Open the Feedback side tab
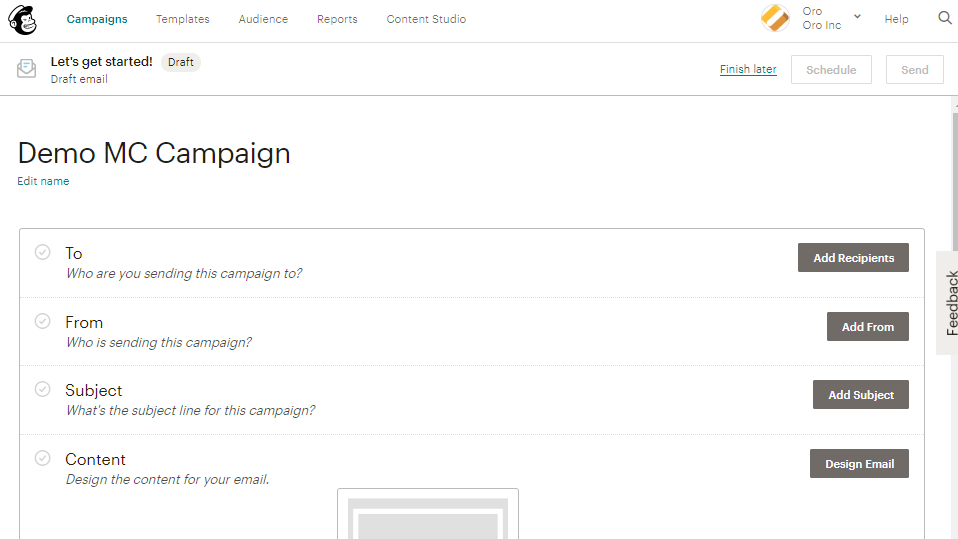958x539 pixels. pyautogui.click(x=950, y=303)
